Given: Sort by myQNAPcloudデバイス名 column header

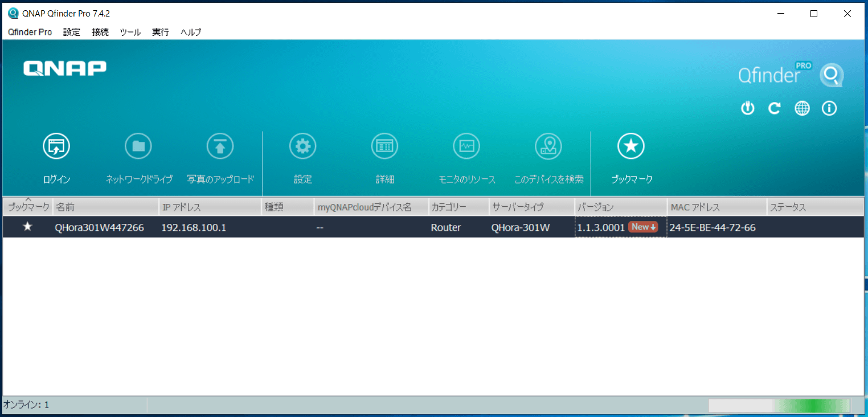Looking at the screenshot, I should 371,207.
